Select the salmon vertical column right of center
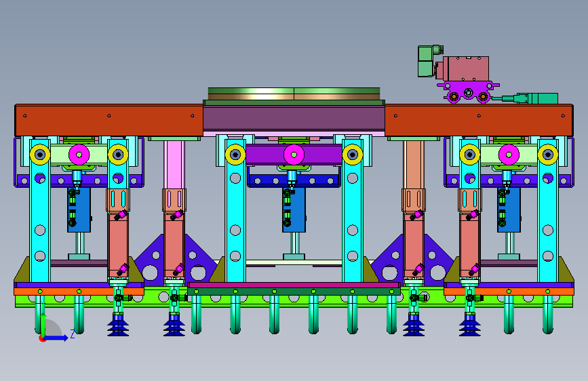The width and height of the screenshot is (588, 381). coord(413,164)
